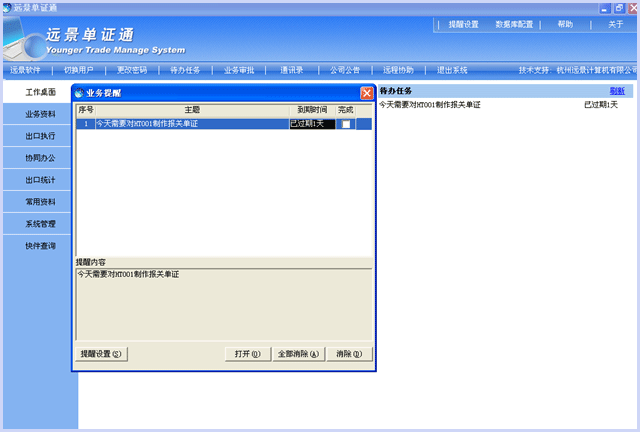Select 工作桌面 sidebar tab
The width and height of the screenshot is (640, 432).
37,92
